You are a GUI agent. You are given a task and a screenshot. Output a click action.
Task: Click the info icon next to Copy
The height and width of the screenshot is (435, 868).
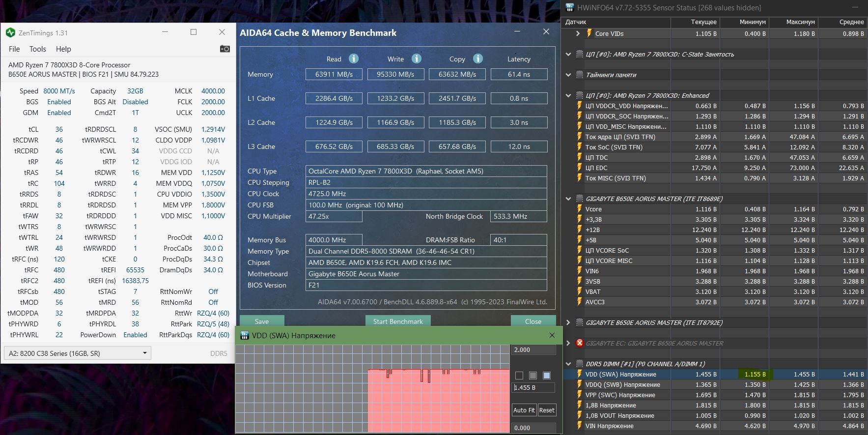coord(478,58)
